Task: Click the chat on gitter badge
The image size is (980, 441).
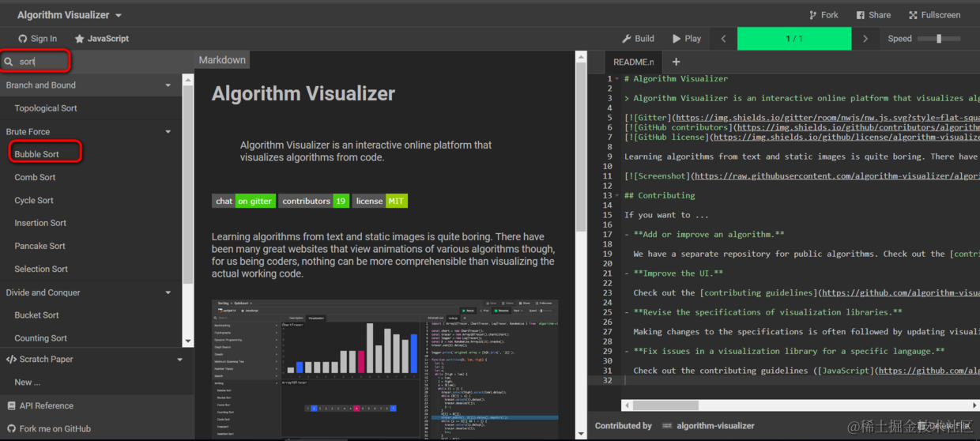Action: pyautogui.click(x=243, y=201)
